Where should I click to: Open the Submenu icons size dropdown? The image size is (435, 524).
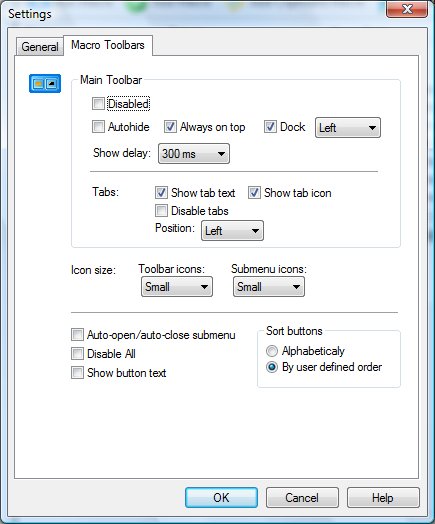click(269, 287)
